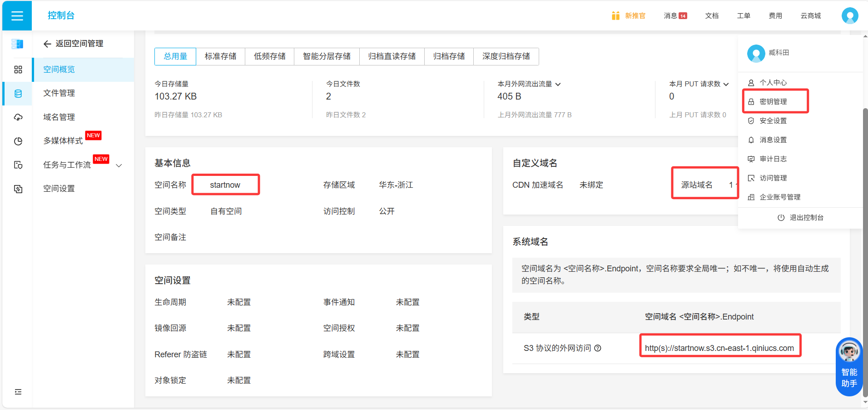Expand the 任务与工作流 sidebar section
This screenshot has height=410, width=868.
[x=119, y=165]
